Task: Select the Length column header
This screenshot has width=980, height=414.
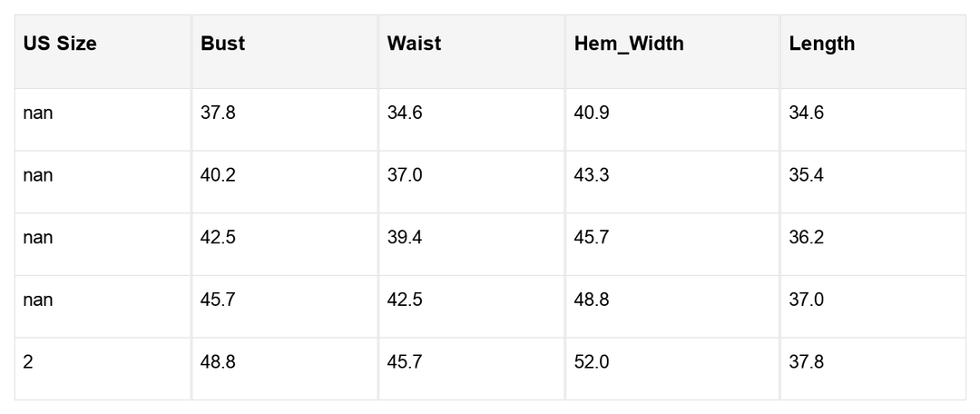Action: pos(822,44)
